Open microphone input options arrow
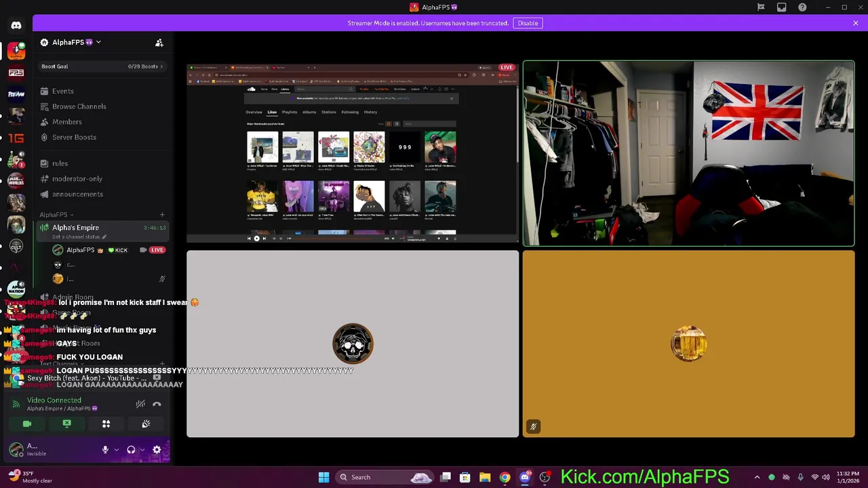This screenshot has height=488, width=868. 117,449
